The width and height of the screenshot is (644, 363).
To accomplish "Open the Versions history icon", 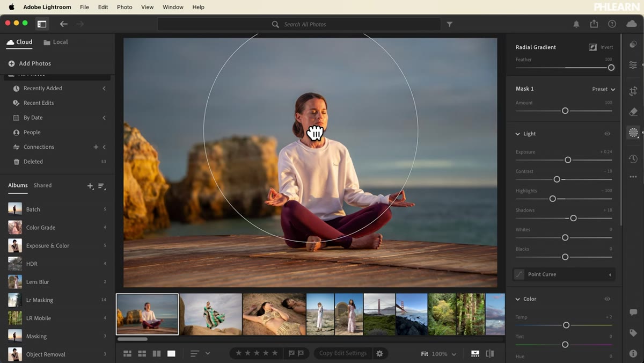I will 633,159.
